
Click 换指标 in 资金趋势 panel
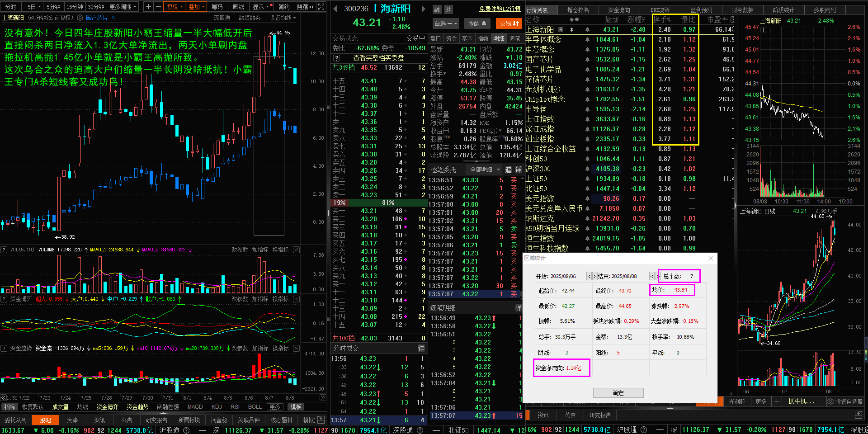pyautogui.click(x=280, y=348)
